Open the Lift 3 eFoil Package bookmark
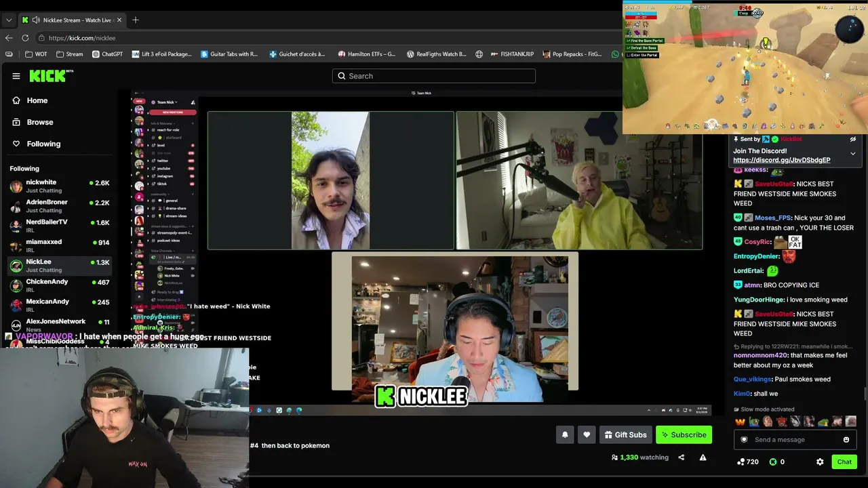Viewport: 868px width, 488px height. (161, 54)
